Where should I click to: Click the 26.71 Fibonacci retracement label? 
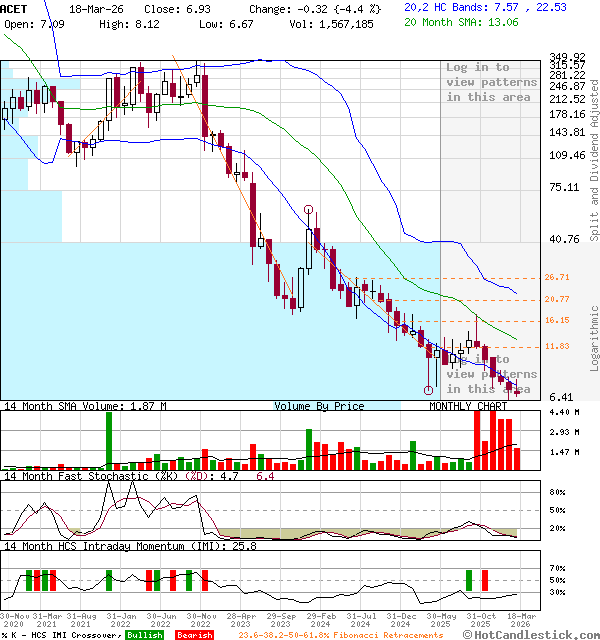(x=557, y=277)
